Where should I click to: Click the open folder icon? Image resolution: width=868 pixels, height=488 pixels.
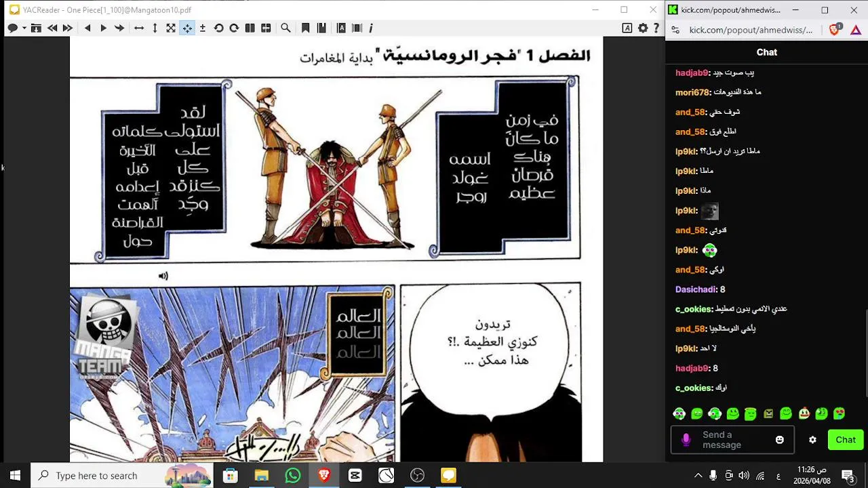tap(36, 28)
